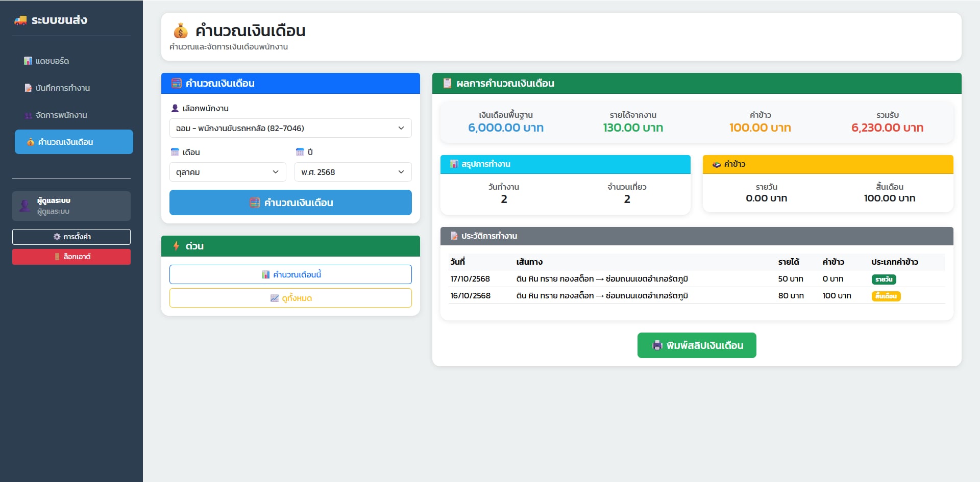Click the bar chart icon in สรุปการทำงาน header

coord(454,164)
